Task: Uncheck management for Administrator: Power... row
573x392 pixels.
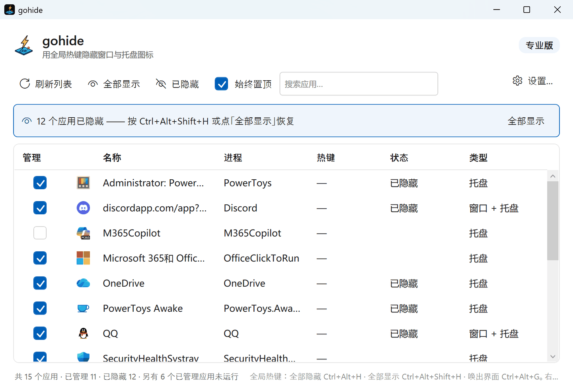Action: click(40, 183)
